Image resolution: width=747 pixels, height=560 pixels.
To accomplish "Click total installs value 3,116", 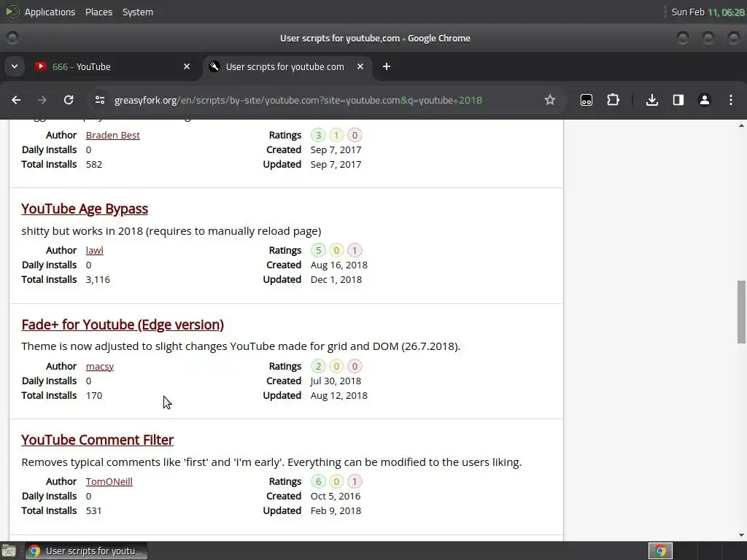I will pyautogui.click(x=98, y=279).
